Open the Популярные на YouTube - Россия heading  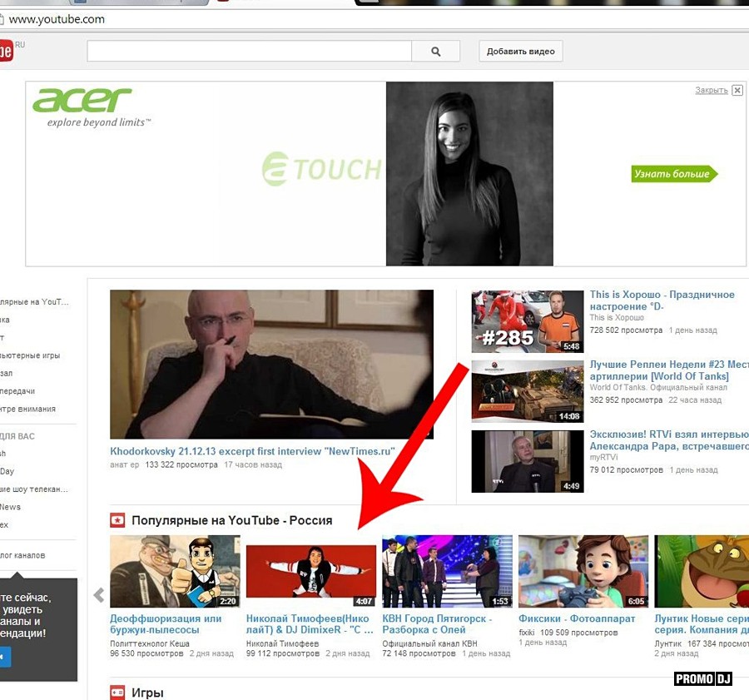pos(231,520)
